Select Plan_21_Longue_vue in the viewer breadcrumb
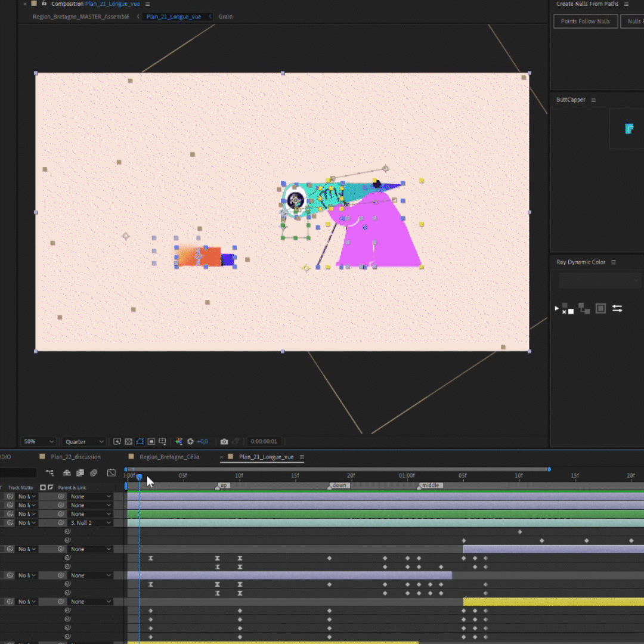Screen dimensions: 644x644 click(174, 17)
